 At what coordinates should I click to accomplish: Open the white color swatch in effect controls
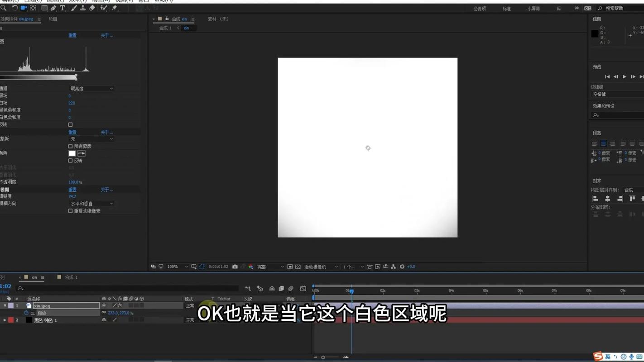[x=72, y=153]
